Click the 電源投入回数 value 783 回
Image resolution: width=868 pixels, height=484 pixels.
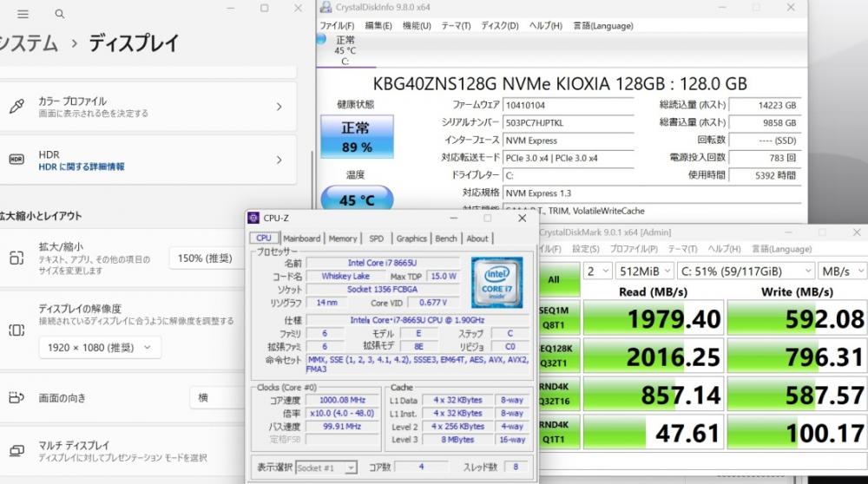point(765,158)
